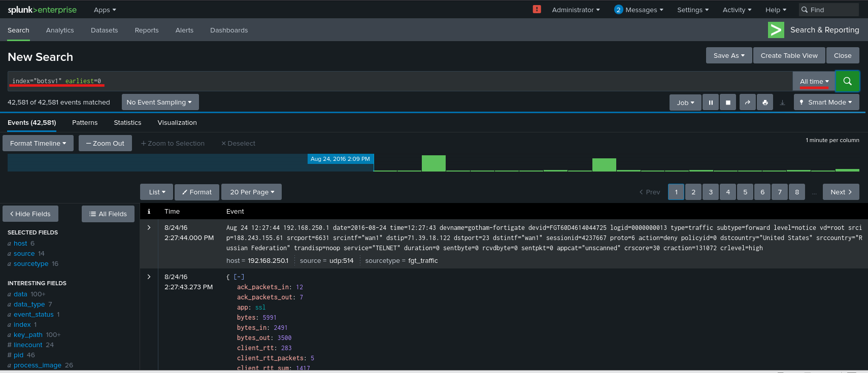Image resolution: width=868 pixels, height=373 pixels.
Task: Open the 20 Per Page dropdown
Action: 252,192
